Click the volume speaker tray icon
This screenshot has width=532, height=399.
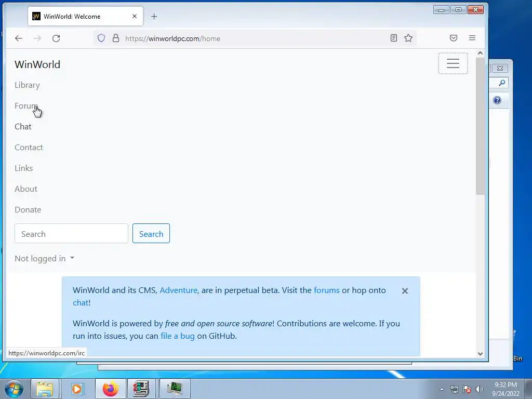480,390
